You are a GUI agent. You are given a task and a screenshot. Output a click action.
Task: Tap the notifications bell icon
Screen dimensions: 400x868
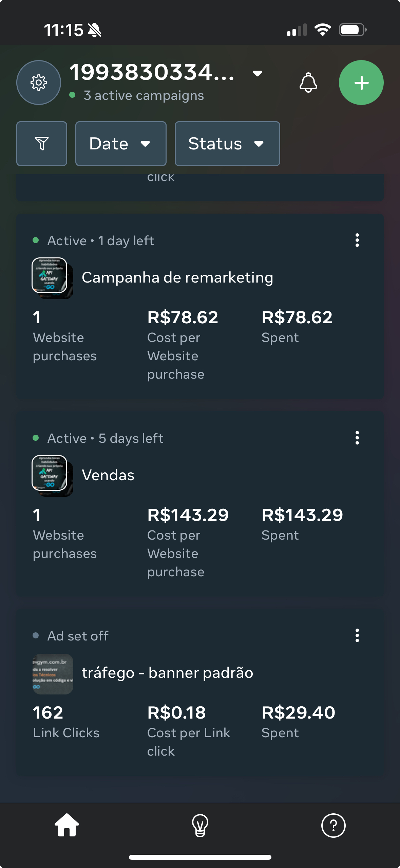pyautogui.click(x=308, y=83)
